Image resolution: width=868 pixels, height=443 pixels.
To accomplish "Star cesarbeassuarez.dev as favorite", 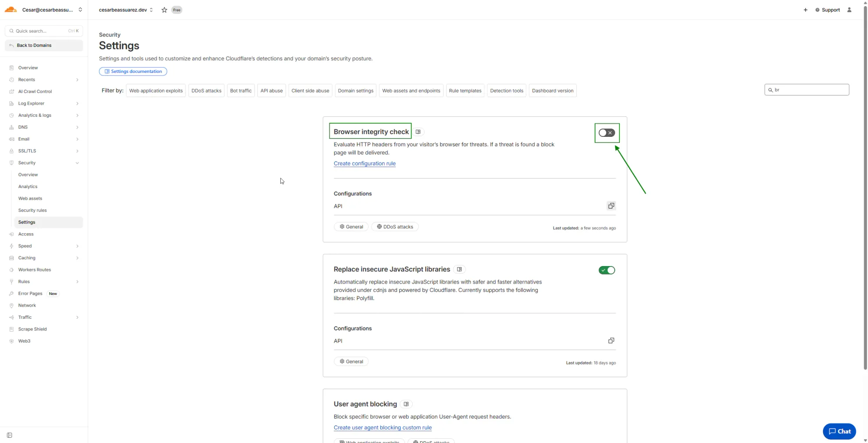I will coord(164,10).
